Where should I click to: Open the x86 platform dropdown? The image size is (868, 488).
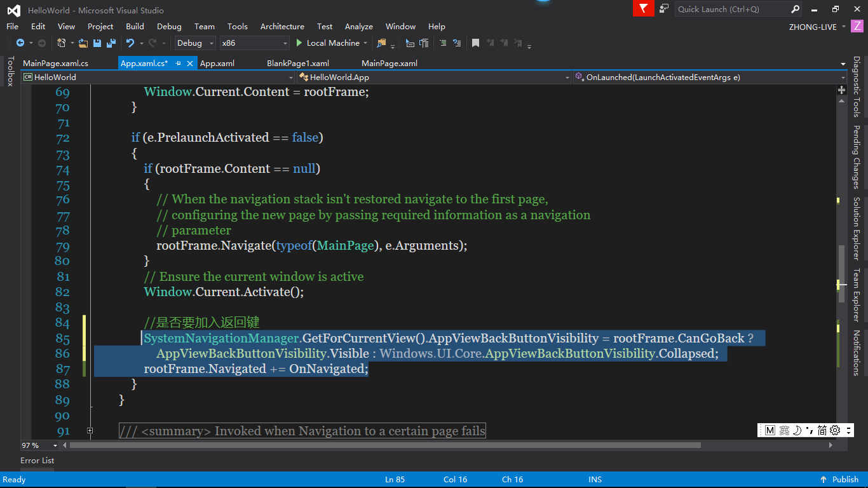(254, 43)
